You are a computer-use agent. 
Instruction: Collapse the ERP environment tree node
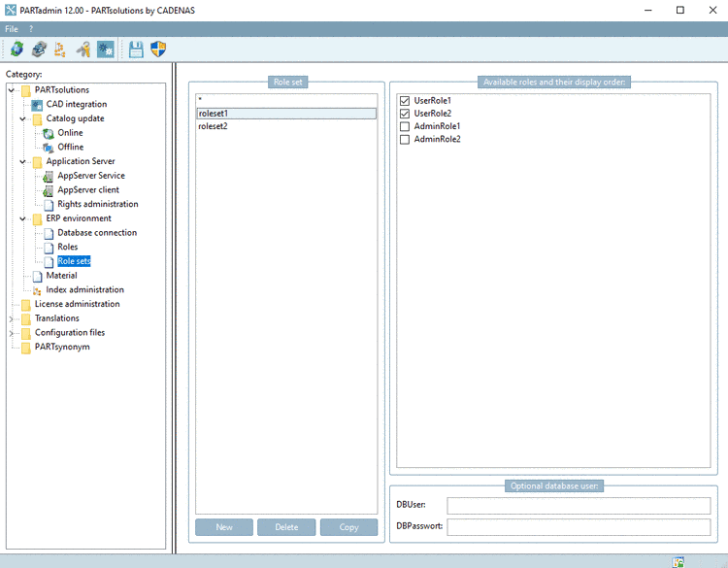click(22, 218)
